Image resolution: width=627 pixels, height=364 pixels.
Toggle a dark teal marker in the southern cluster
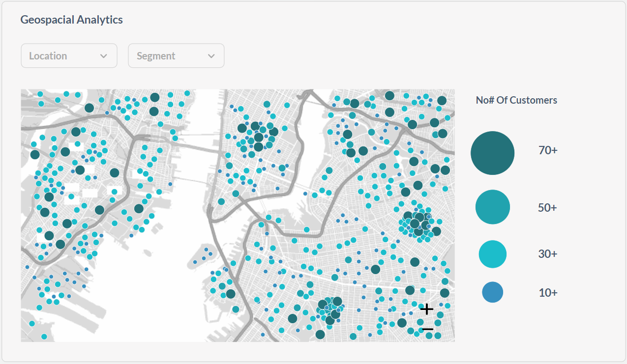(336, 301)
